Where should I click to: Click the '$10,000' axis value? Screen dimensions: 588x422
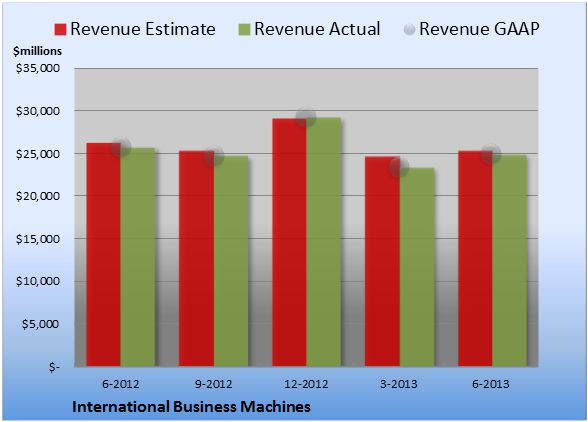pos(38,281)
